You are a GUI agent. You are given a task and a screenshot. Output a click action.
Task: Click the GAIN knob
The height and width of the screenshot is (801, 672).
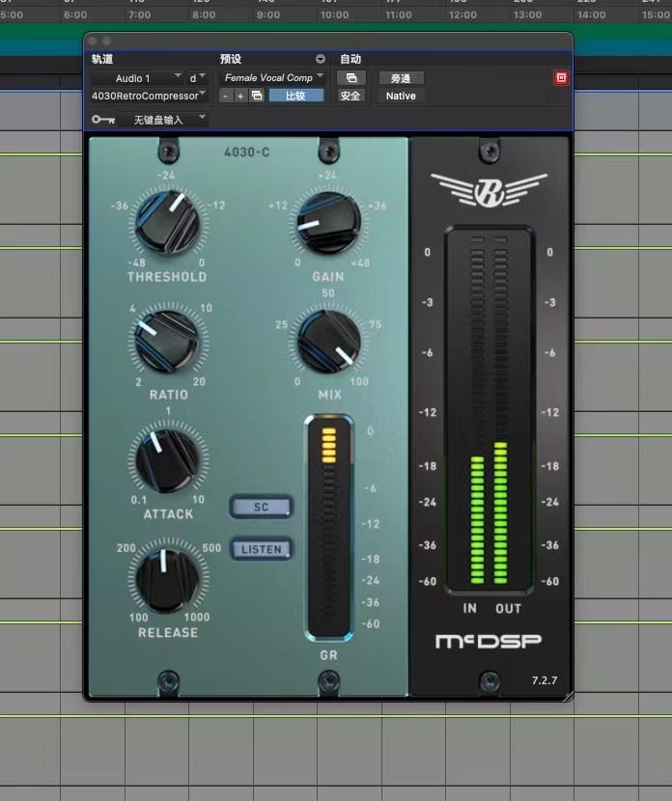click(x=328, y=223)
